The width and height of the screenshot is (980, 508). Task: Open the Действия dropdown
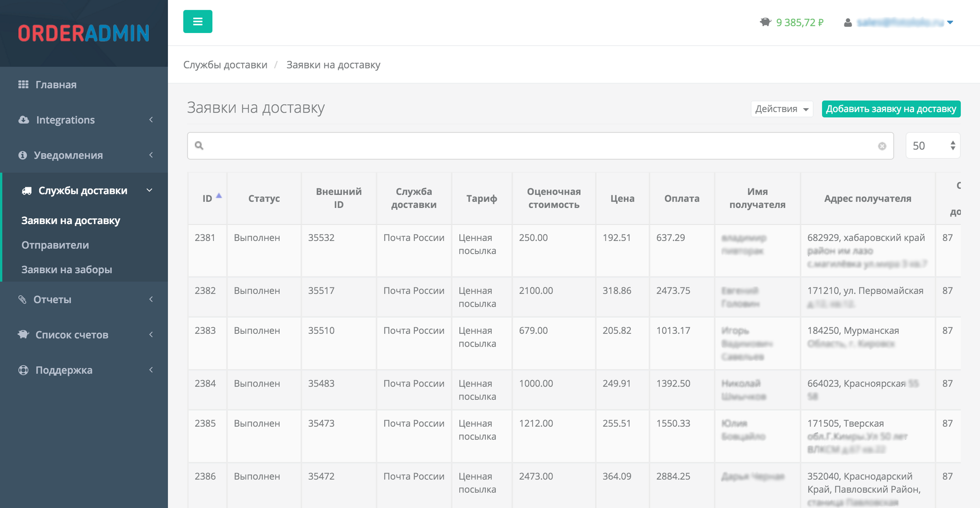[x=781, y=109]
